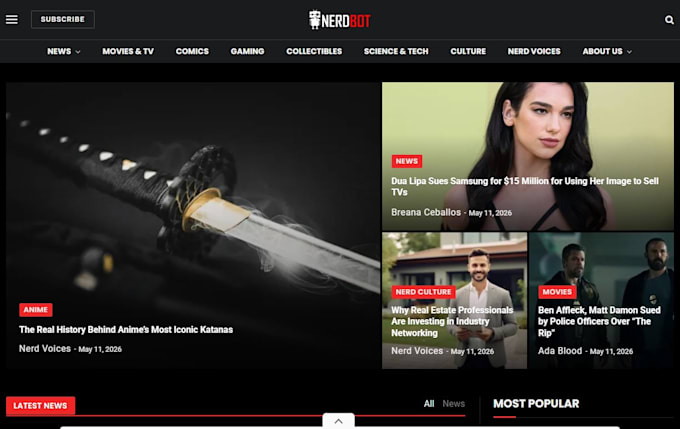Open the Culture menu item

[x=468, y=51]
